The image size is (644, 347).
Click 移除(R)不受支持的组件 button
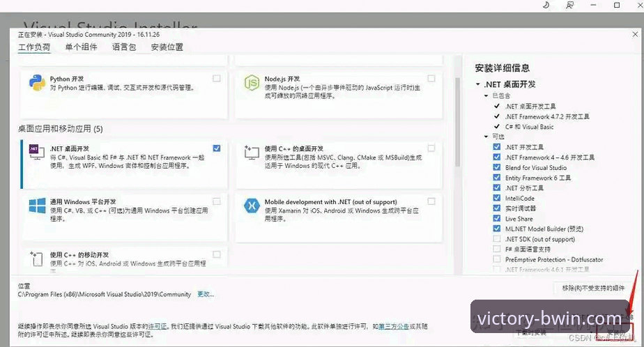click(x=593, y=288)
